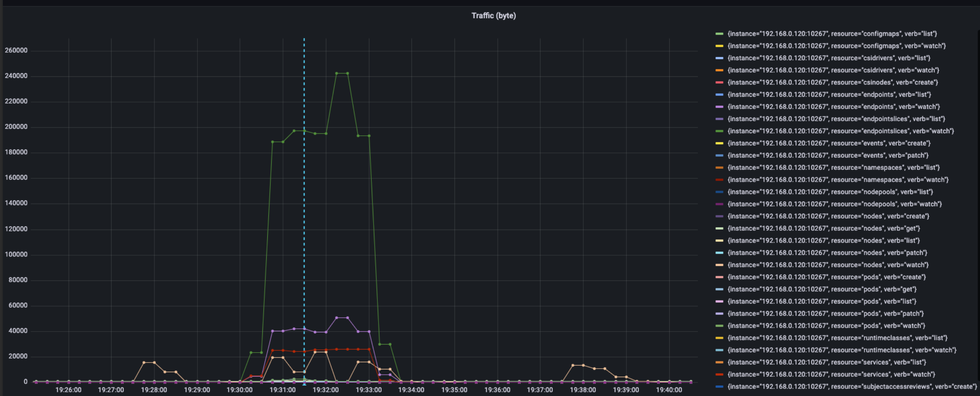
Task: Change color of events create yellow swatch
Action: tap(719, 143)
